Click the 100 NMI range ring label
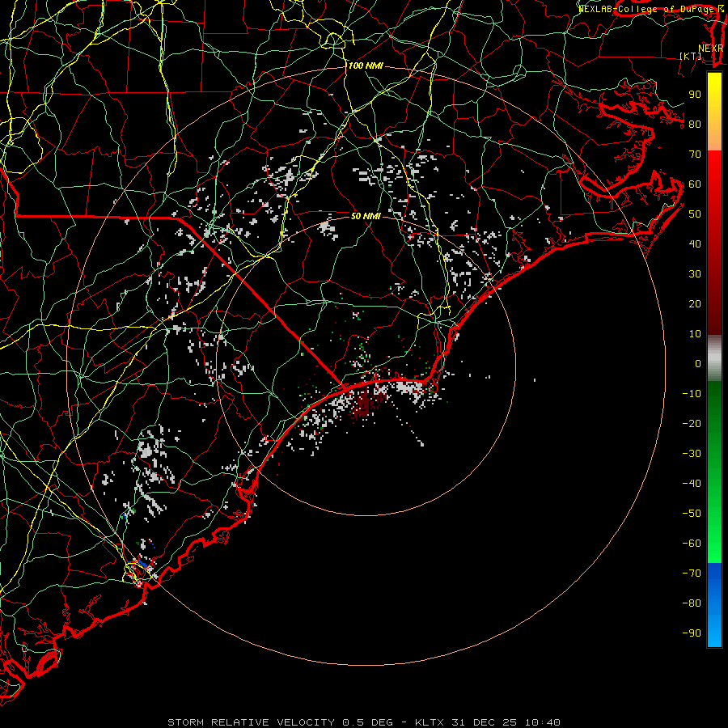Screen dimensions: 728x728 pyautogui.click(x=366, y=66)
